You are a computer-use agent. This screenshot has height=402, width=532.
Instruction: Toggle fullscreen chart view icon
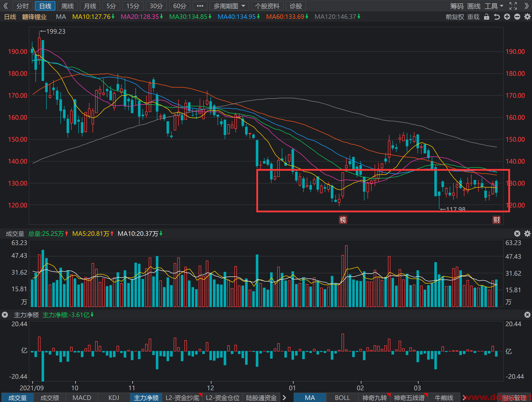[x=513, y=6]
